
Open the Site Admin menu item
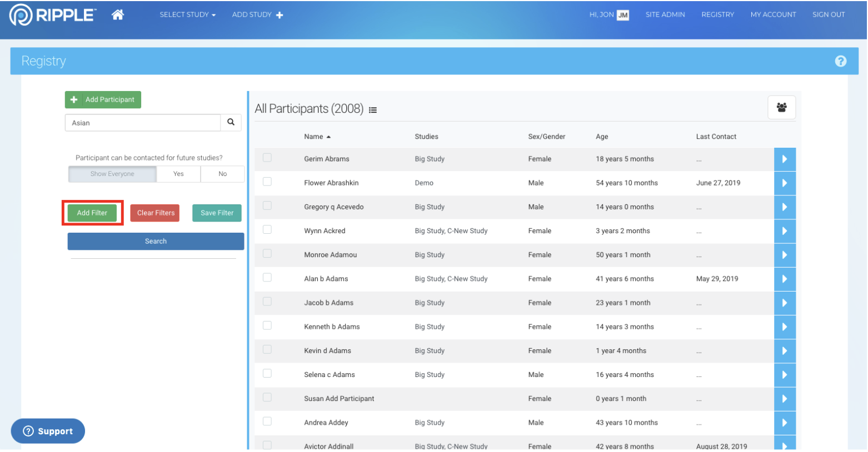665,15
